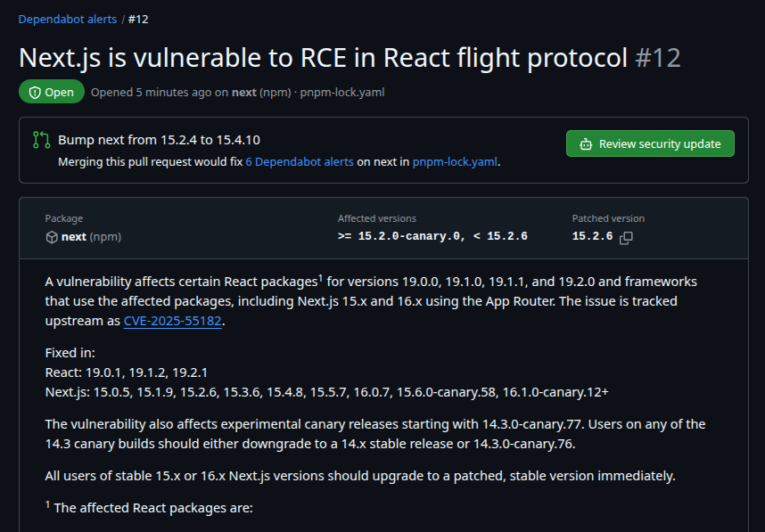Click the #12 breadcrumb item
The width and height of the screenshot is (765, 532).
click(136, 19)
